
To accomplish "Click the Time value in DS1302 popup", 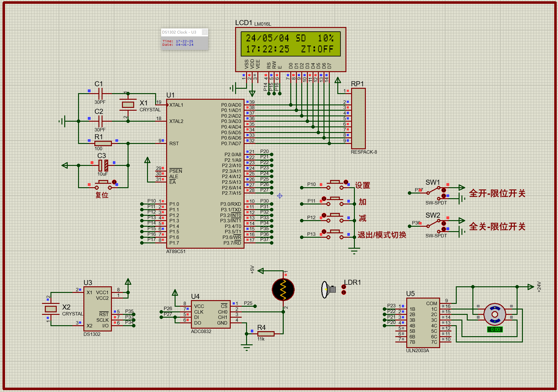I will coord(184,41).
